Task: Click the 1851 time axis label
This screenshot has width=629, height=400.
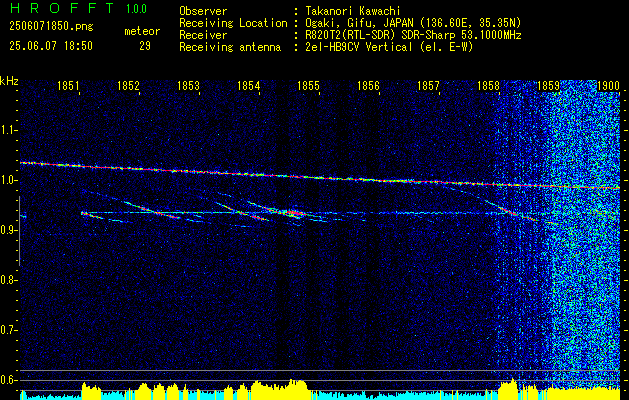Action: point(67,86)
